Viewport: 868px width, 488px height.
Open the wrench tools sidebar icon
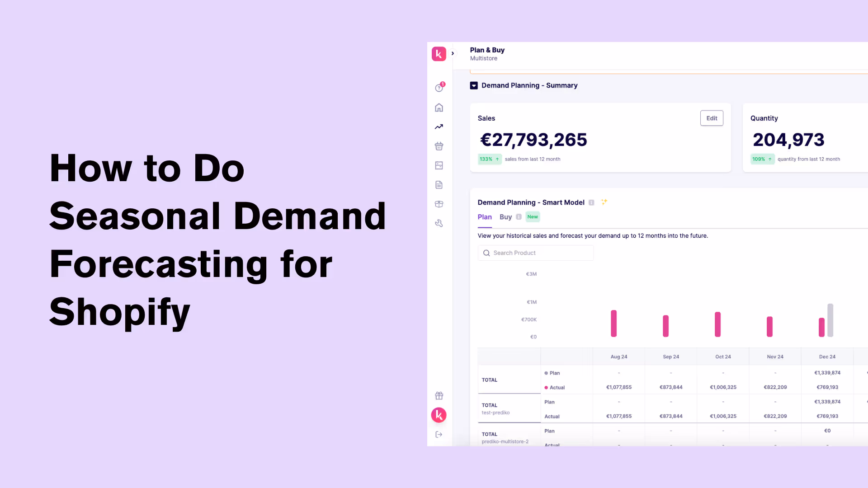tap(439, 223)
